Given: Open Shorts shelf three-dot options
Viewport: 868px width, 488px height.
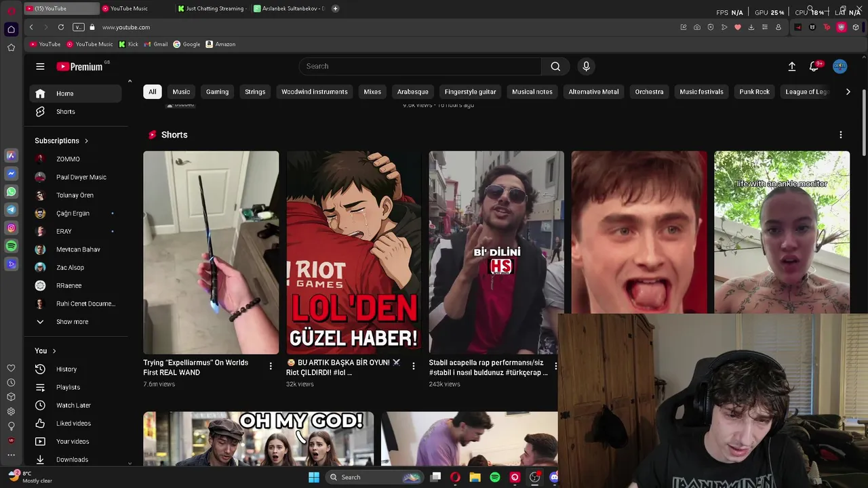Looking at the screenshot, I should [841, 135].
